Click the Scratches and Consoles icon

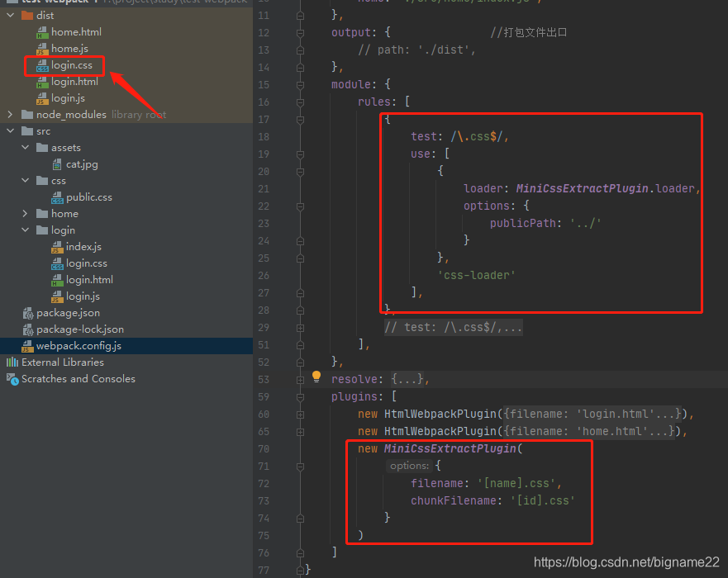pyautogui.click(x=12, y=379)
